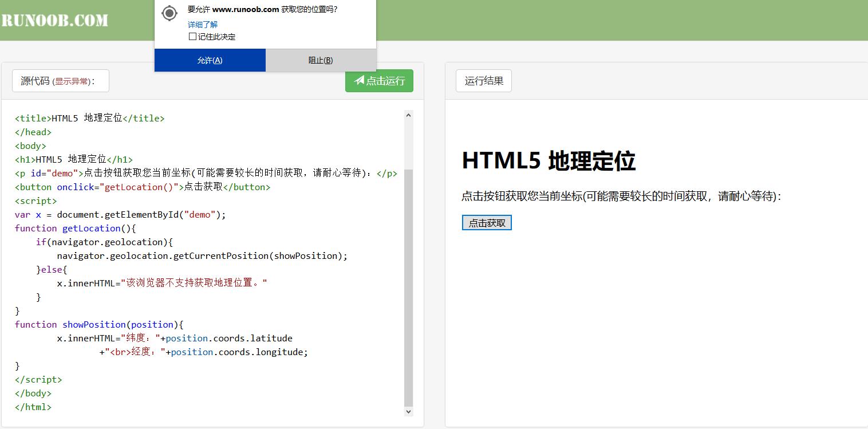This screenshot has height=429, width=868.
Task: Click the position.coords.latitude code line
Action: click(x=175, y=338)
